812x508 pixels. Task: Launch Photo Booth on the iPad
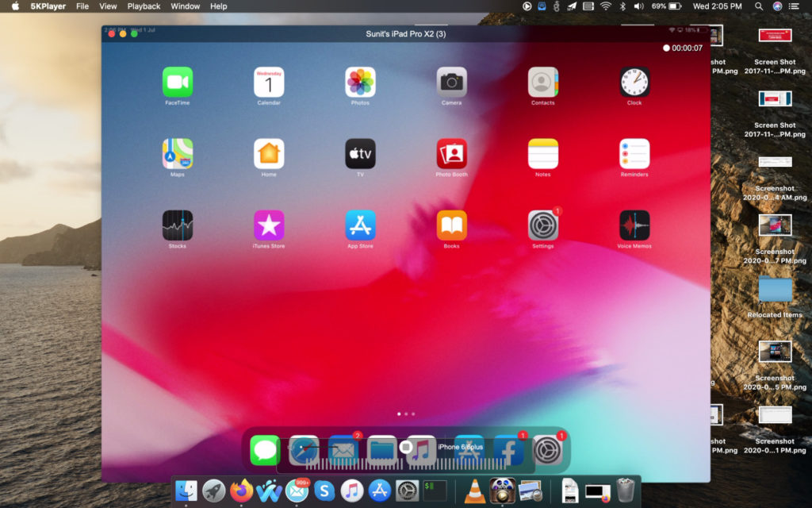pyautogui.click(x=451, y=153)
